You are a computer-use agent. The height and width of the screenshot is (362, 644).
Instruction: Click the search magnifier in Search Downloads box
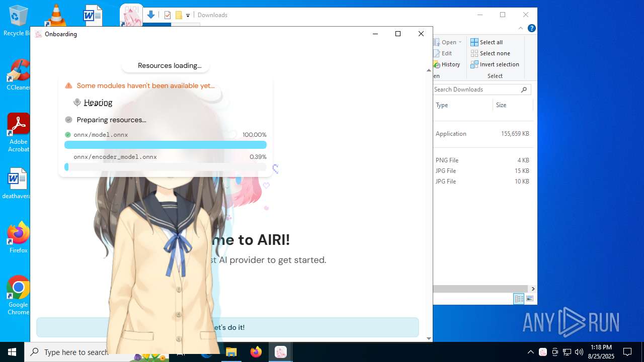[524, 89]
